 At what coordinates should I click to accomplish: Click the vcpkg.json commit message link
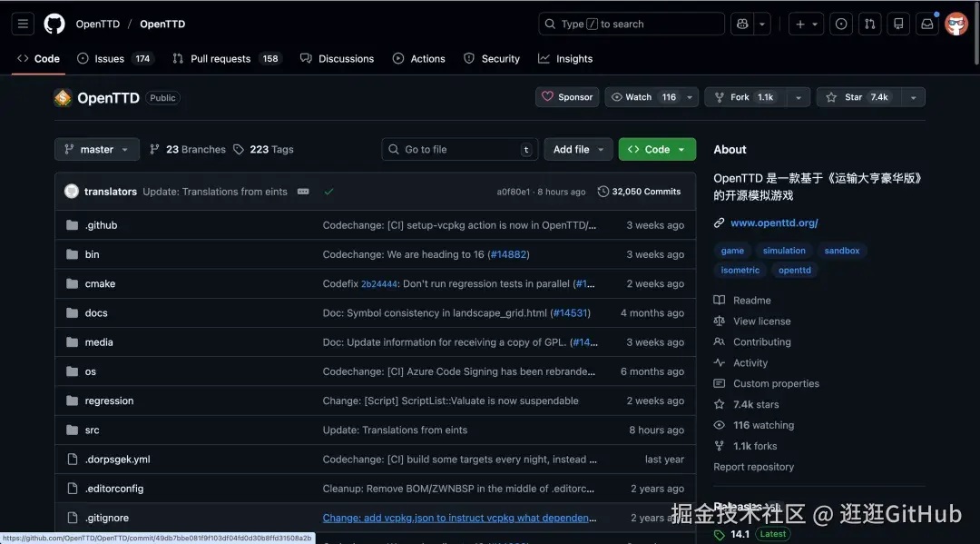[x=459, y=518]
